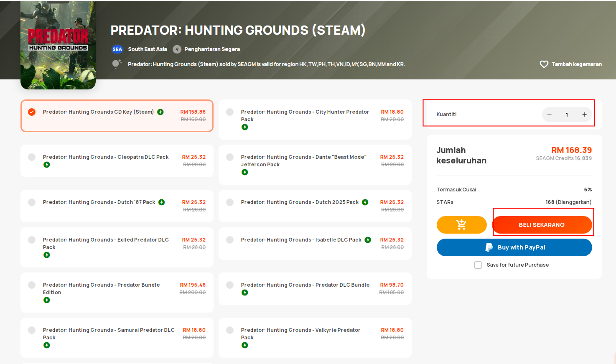Viewport: 616px width, 364px height.
Task: Click the page title PREDATOR: HUNTING GROUNDS (STEAM)
Action: click(238, 30)
